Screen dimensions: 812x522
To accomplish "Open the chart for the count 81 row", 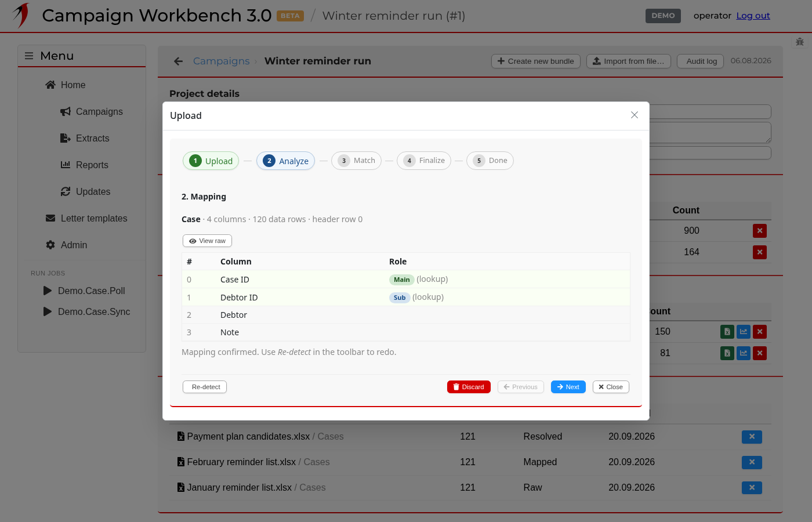I will 744,353.
